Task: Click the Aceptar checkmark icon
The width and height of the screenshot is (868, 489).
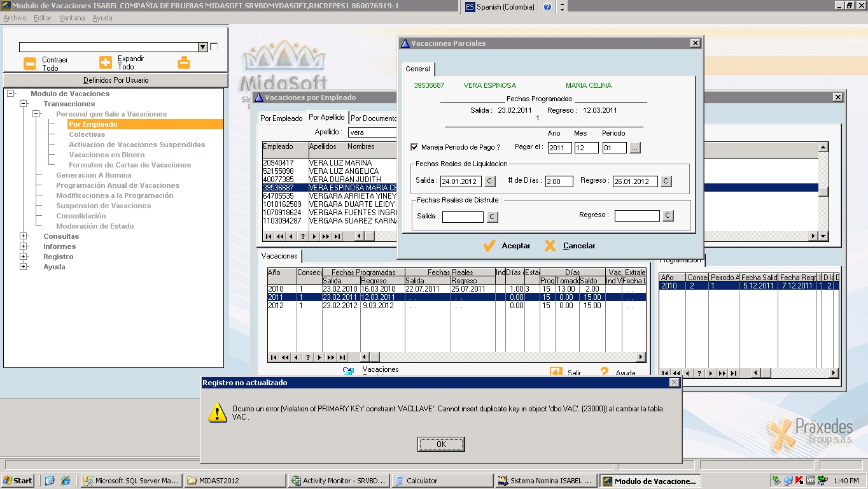Action: tap(489, 246)
